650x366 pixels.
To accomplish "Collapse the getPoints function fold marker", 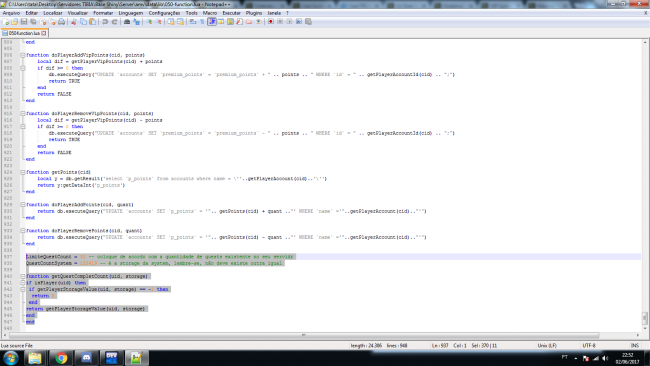I will click(x=23, y=172).
